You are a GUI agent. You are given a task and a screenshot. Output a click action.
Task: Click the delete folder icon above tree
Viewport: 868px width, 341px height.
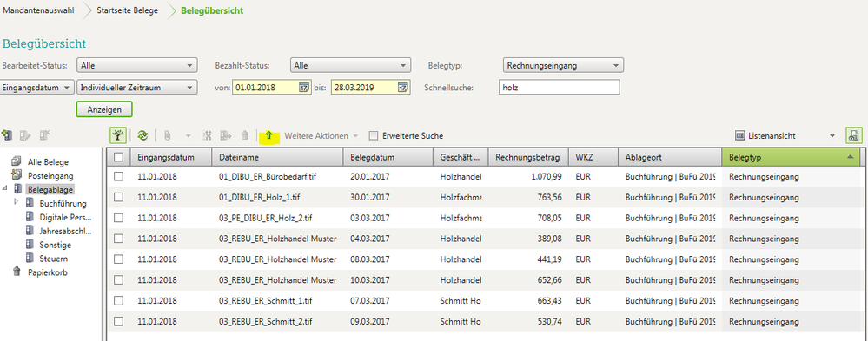pos(44,134)
